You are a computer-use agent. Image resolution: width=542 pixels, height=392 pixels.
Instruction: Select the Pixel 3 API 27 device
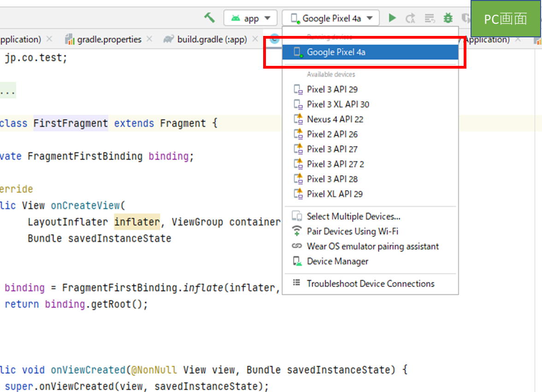pos(370,149)
